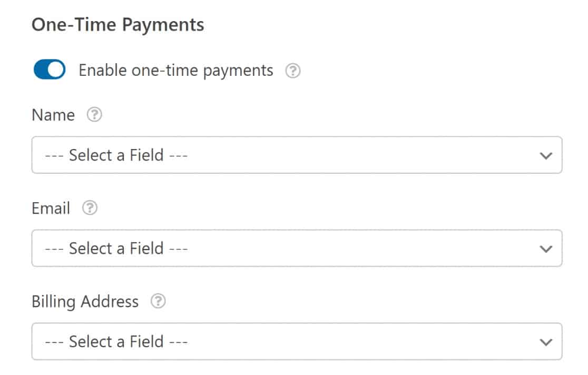The height and width of the screenshot is (375, 588).
Task: Open the Billing Address field dropdown
Action: (297, 342)
